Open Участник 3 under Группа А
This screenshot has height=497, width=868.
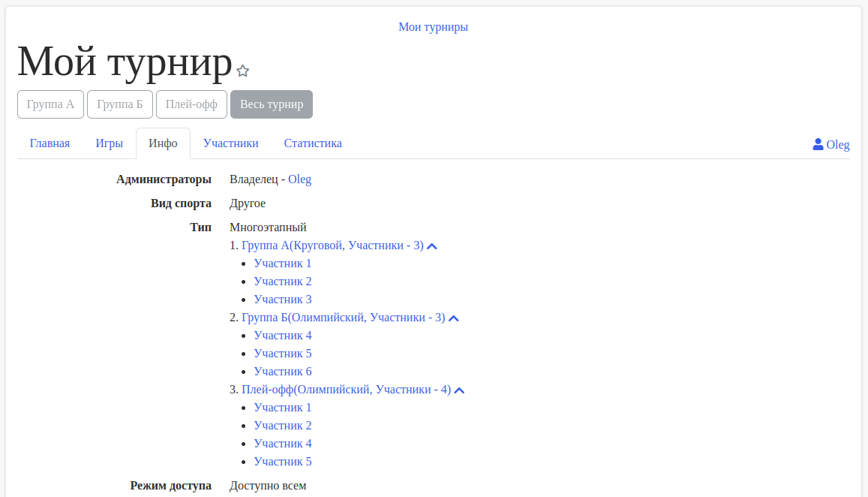(x=283, y=300)
